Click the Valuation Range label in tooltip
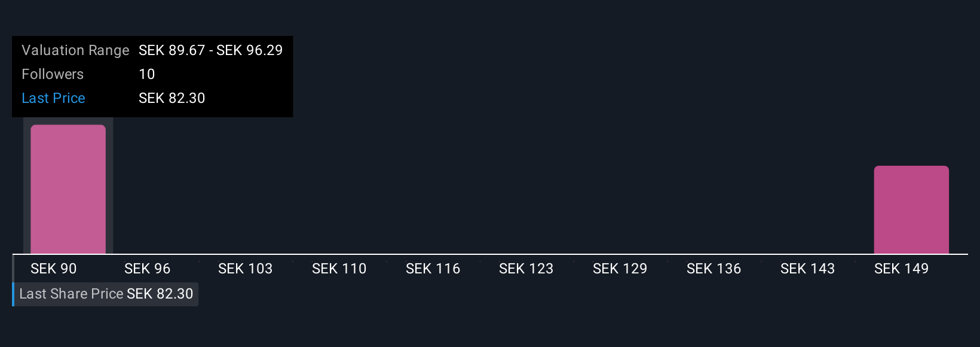 (x=75, y=50)
